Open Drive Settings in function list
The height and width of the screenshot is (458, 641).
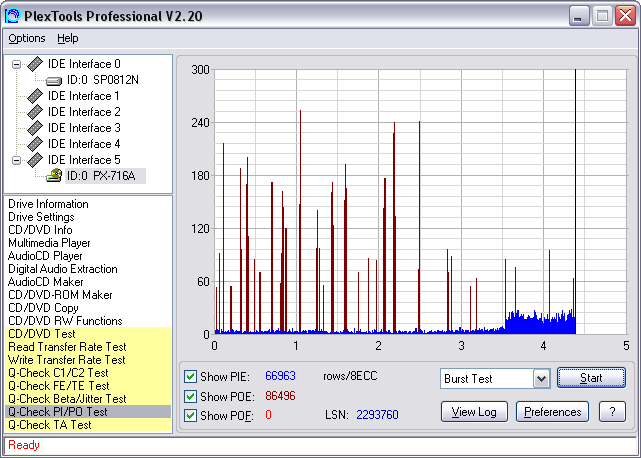[41, 217]
